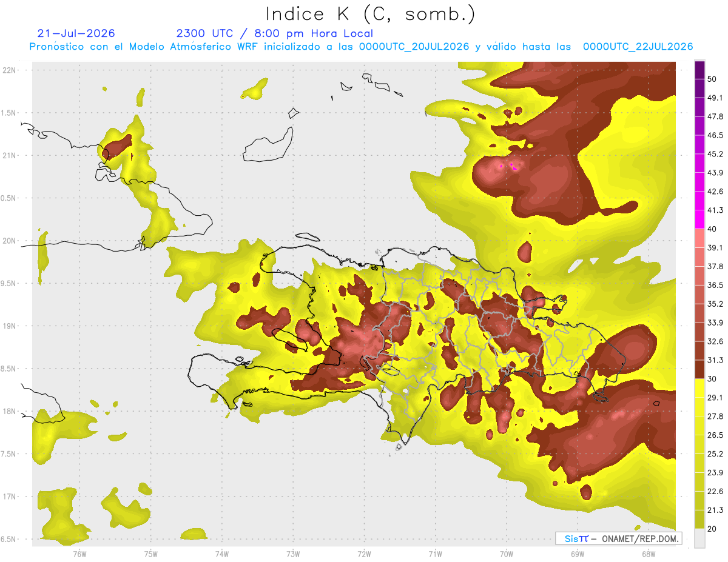Click the '22.6' legend value
Image resolution: width=728 pixels, height=562 pixels.
(715, 492)
